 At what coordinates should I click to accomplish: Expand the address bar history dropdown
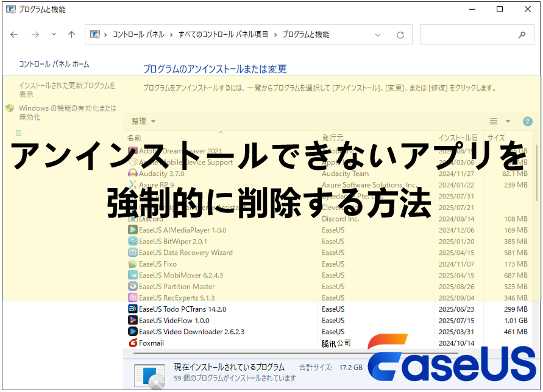(378, 35)
